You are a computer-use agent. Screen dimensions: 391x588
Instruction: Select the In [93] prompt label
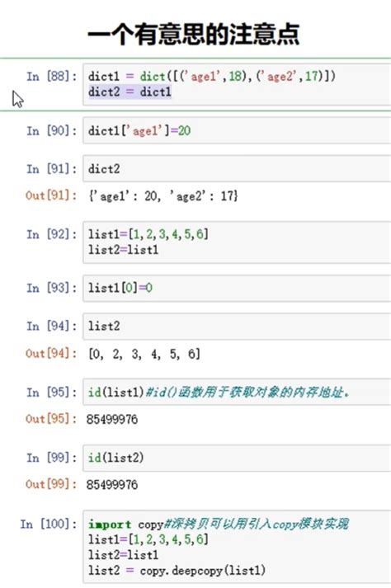(51, 288)
